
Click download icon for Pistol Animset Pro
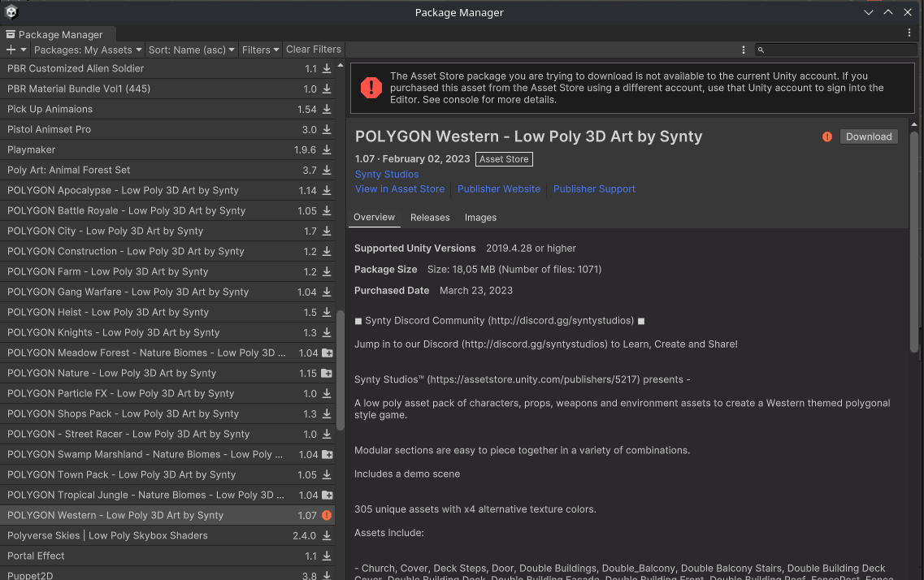[x=327, y=130]
